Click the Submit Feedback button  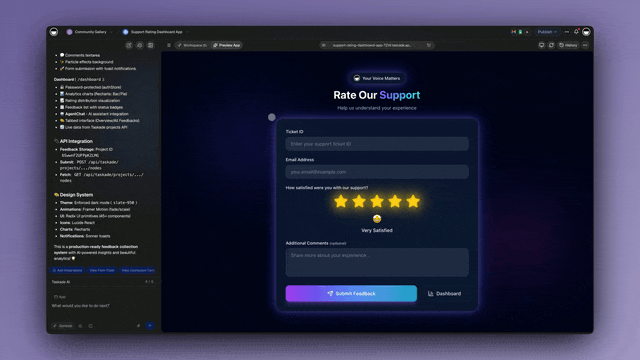[351, 293]
